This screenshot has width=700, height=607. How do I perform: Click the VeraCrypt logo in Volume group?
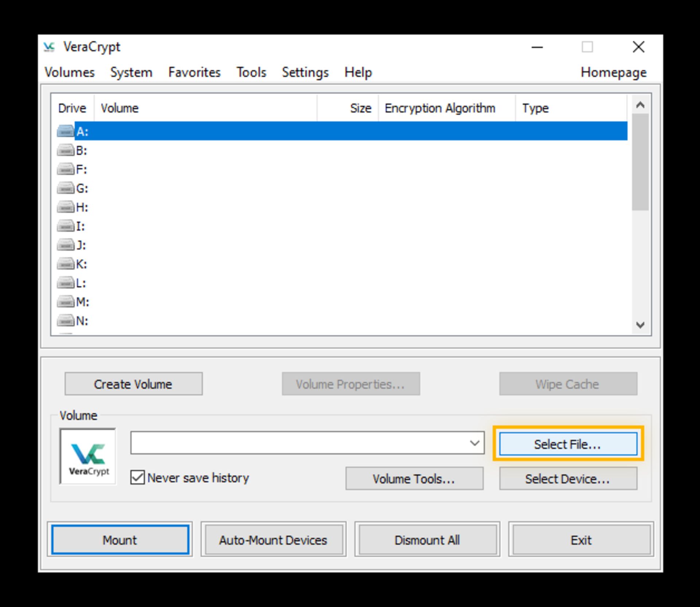[x=88, y=456]
